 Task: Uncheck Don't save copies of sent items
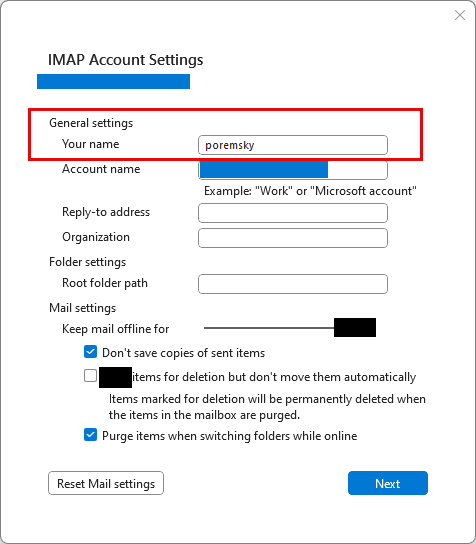pos(90,352)
